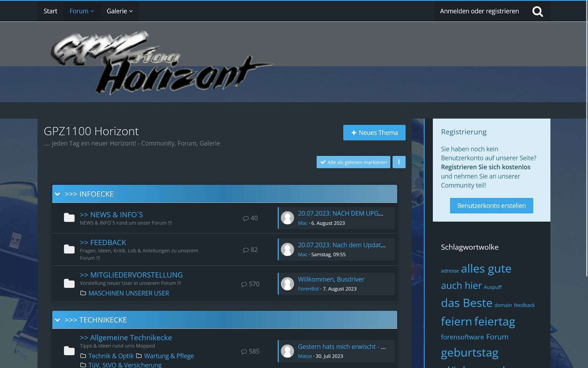Image resolution: width=588 pixels, height=368 pixels.
Task: Click Alle als gelesen markieren
Action: click(353, 162)
